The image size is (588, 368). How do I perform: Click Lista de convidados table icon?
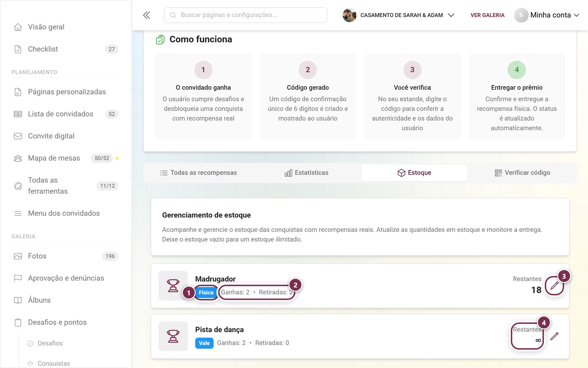point(18,114)
